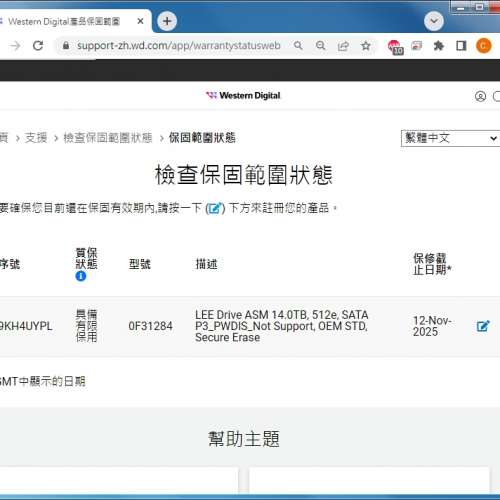Bookmark this page with the star icon
Image resolution: width=500 pixels, height=500 pixels.
(x=366, y=46)
